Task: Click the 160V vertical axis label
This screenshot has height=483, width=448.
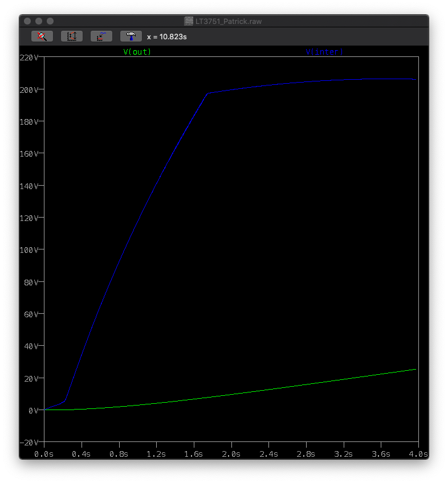Action: click(29, 154)
